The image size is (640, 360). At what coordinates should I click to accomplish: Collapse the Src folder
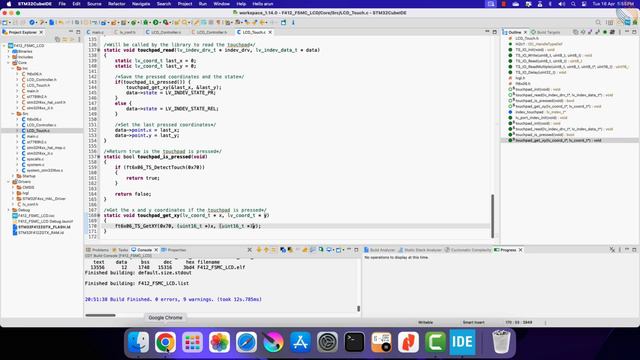point(13,114)
